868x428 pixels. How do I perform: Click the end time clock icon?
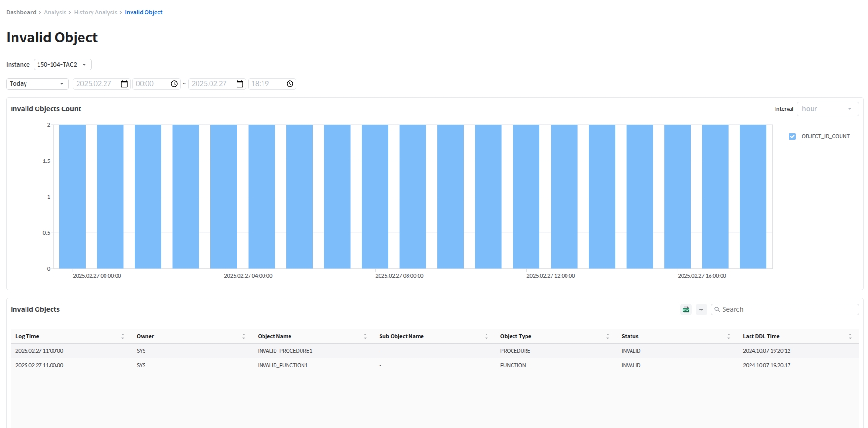click(x=290, y=84)
